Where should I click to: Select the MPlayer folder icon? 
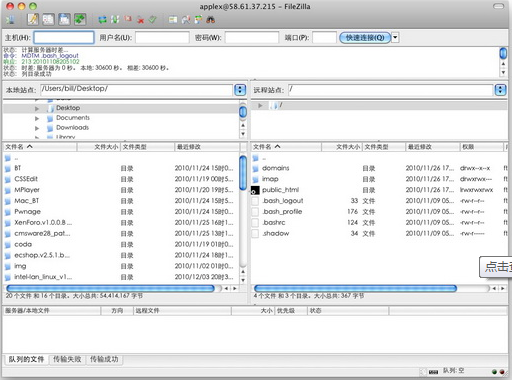[x=8, y=190]
